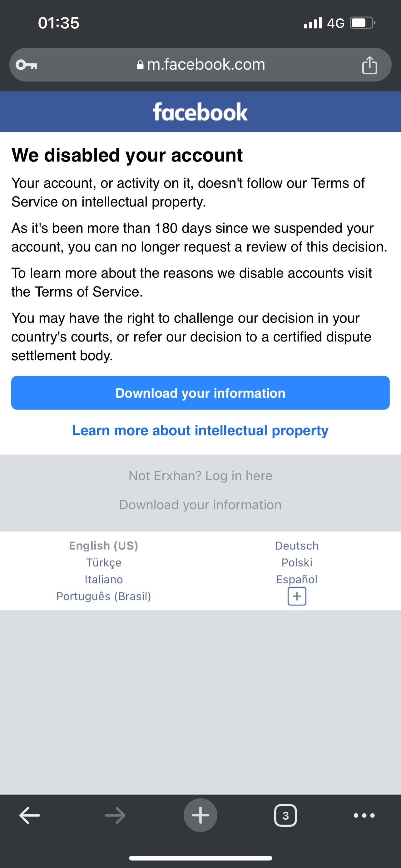This screenshot has height=868, width=401.
Task: Choose Polski as the language
Action: click(297, 562)
